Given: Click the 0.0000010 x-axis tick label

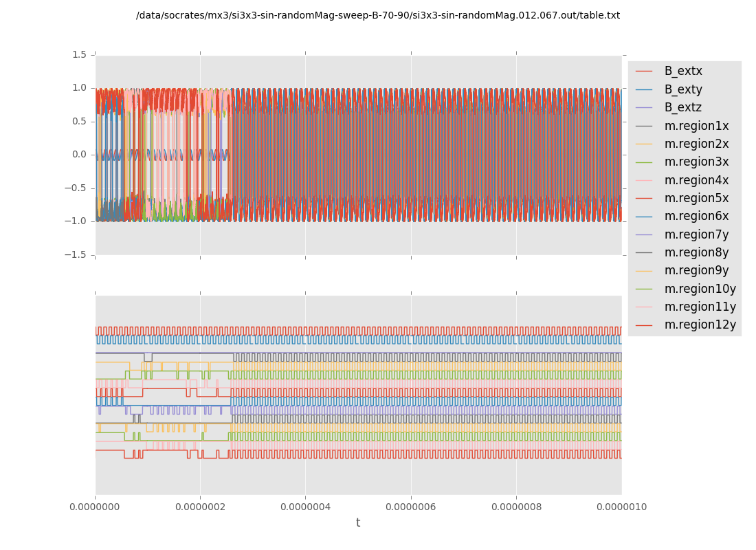Looking at the screenshot, I should pyautogui.click(x=621, y=507).
